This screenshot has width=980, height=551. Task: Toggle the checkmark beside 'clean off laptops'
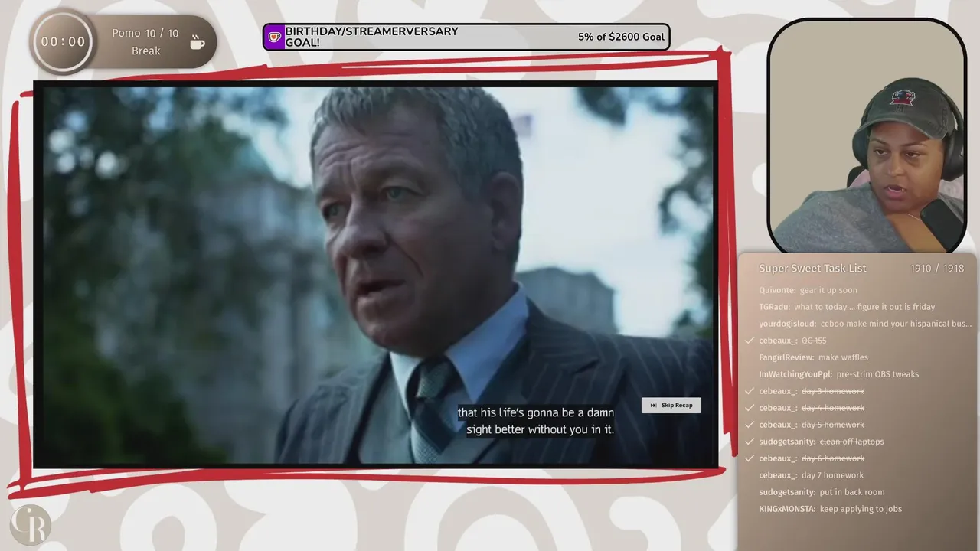coord(748,442)
